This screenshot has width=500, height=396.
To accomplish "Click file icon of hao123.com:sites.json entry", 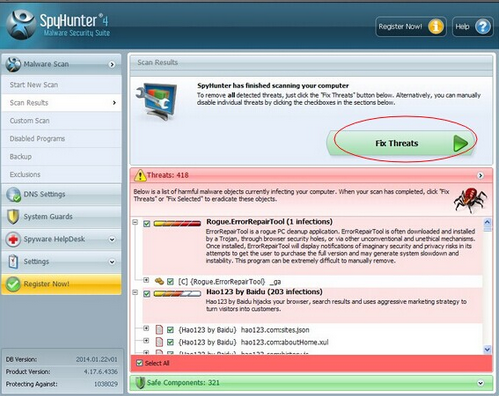I will click(159, 330).
